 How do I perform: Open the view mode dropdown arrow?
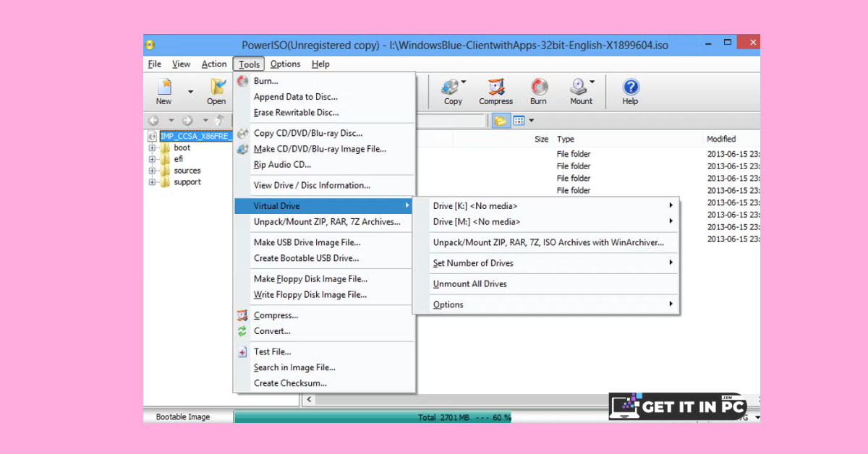pos(531,121)
